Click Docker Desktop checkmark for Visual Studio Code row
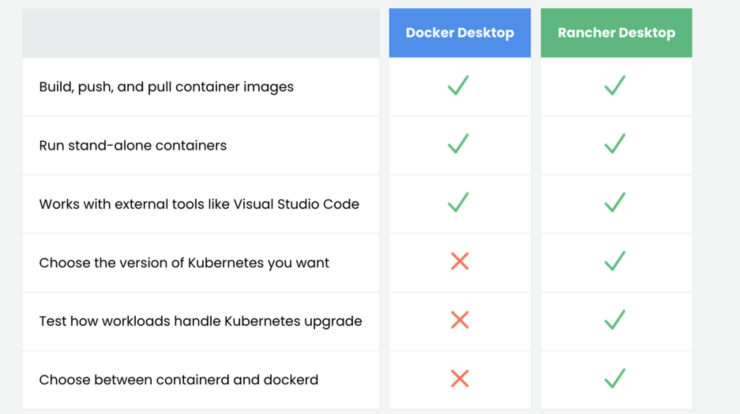This screenshot has width=740, height=414. 458,203
